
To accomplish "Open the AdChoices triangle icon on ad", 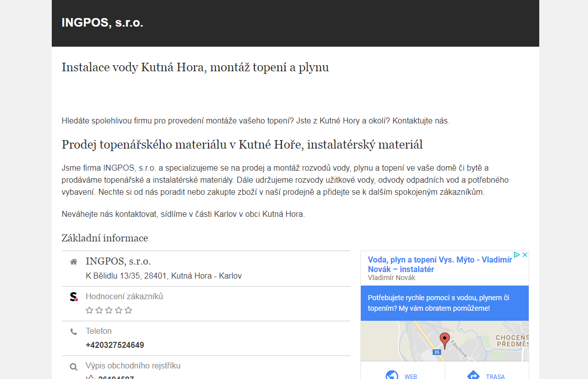I will [x=517, y=255].
